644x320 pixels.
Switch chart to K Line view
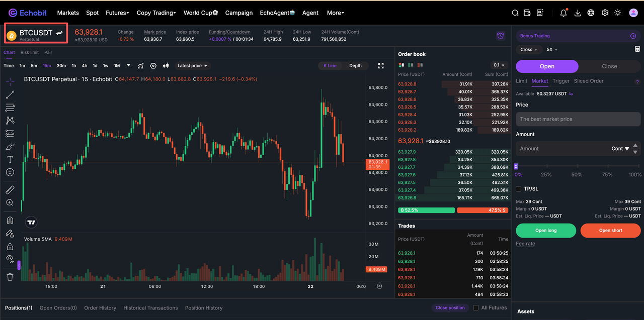330,66
